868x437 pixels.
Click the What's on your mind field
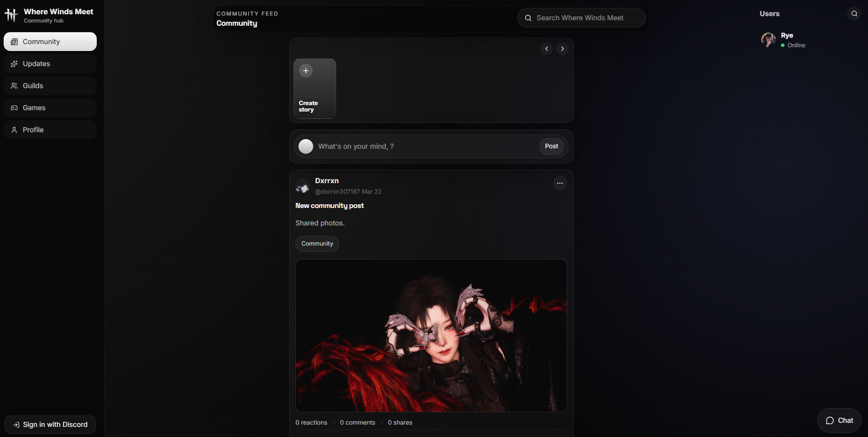tap(426, 146)
